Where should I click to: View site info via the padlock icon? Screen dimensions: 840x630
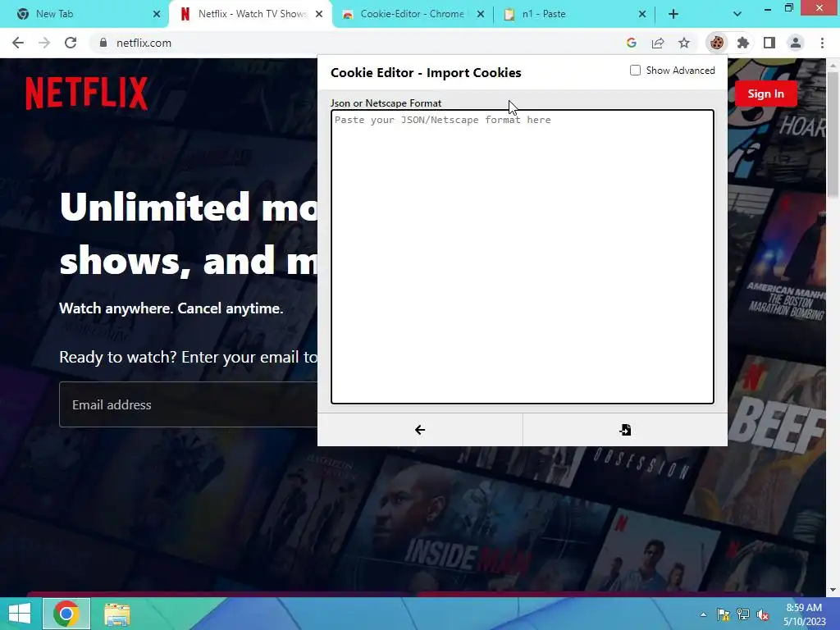(x=103, y=43)
